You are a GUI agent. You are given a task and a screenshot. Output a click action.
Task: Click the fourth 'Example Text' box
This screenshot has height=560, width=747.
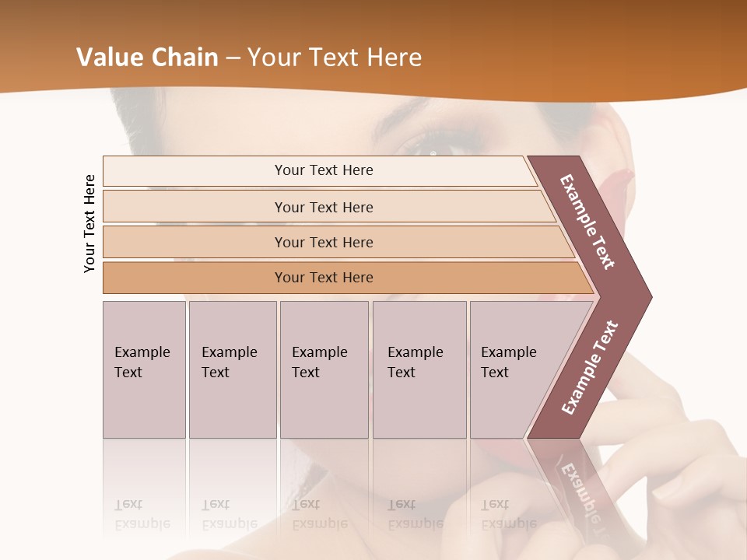click(x=419, y=369)
